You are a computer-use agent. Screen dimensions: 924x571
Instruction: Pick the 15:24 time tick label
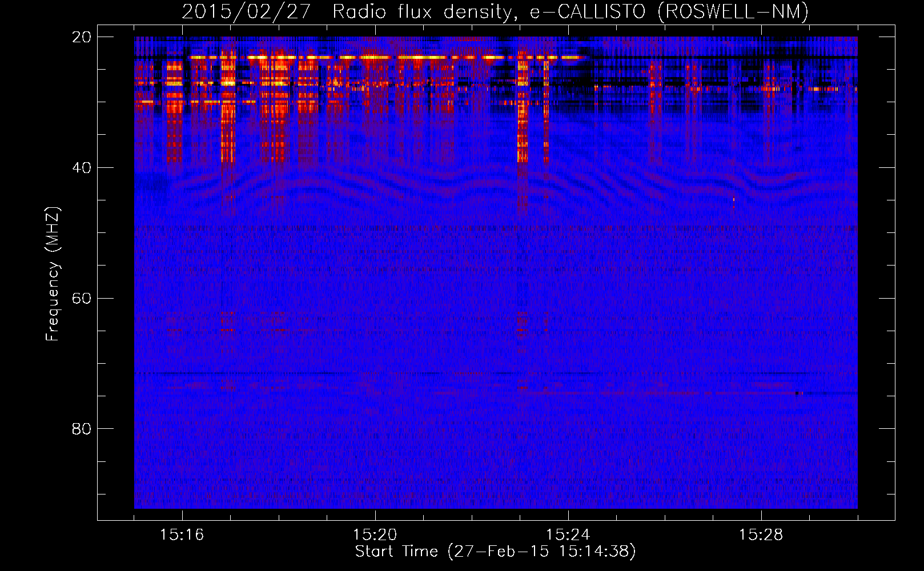[568, 534]
